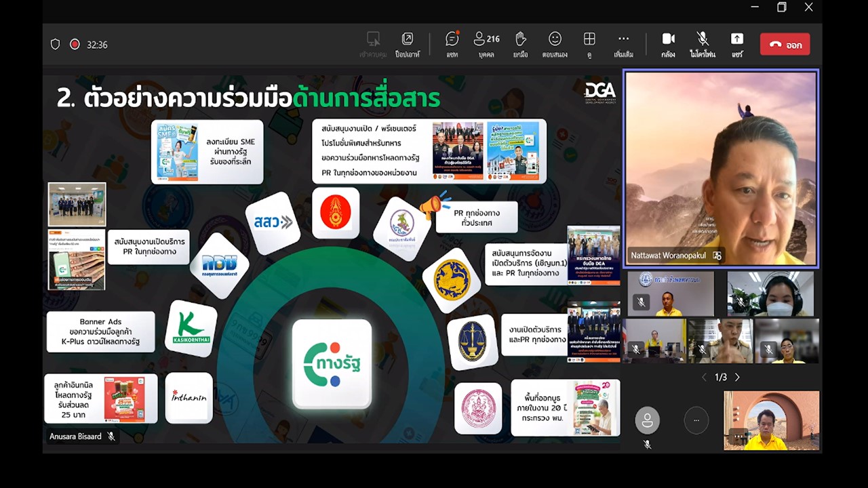The width and height of the screenshot is (868, 488).
Task: Select the masked woman with headphones video
Action: click(x=770, y=293)
